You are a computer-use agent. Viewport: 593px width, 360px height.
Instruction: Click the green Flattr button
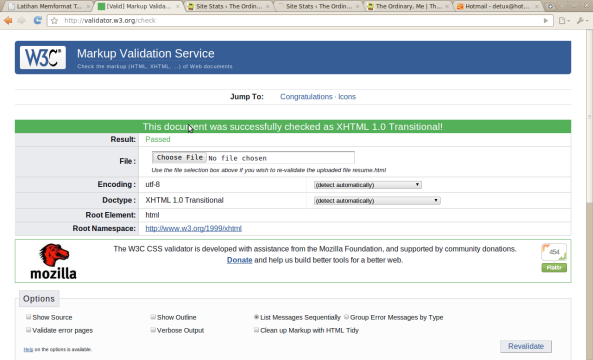pos(554,268)
